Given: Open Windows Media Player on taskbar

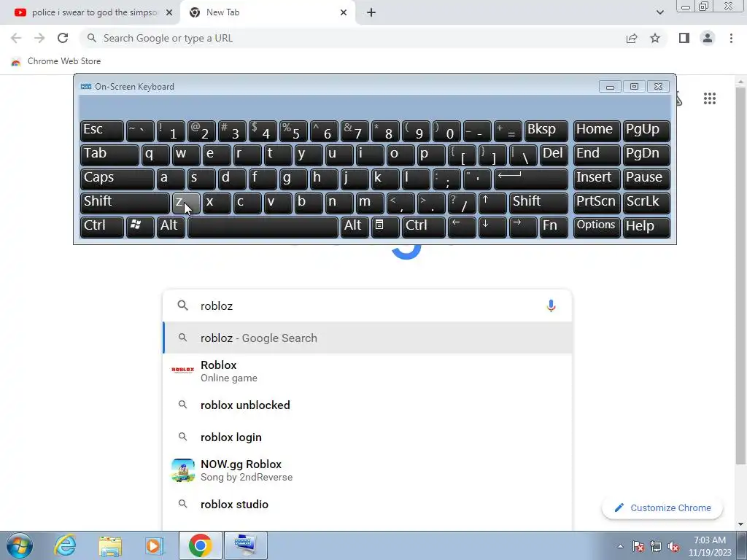Looking at the screenshot, I should click(155, 545).
